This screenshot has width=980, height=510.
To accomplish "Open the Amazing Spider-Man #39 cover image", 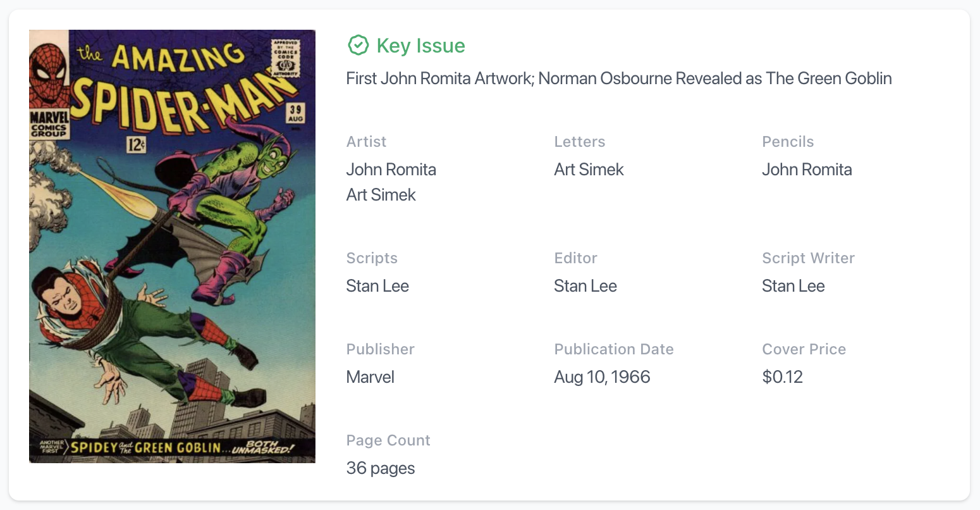I will click(x=172, y=247).
